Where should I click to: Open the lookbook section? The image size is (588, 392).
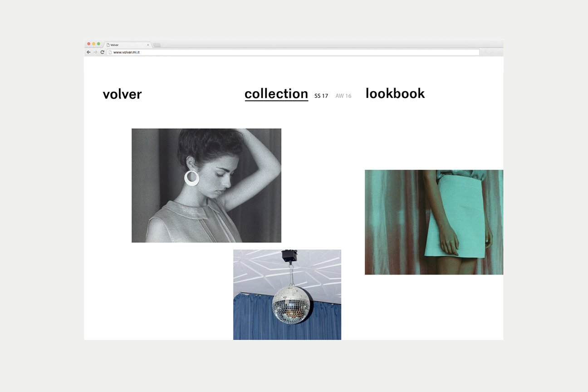[x=395, y=93]
